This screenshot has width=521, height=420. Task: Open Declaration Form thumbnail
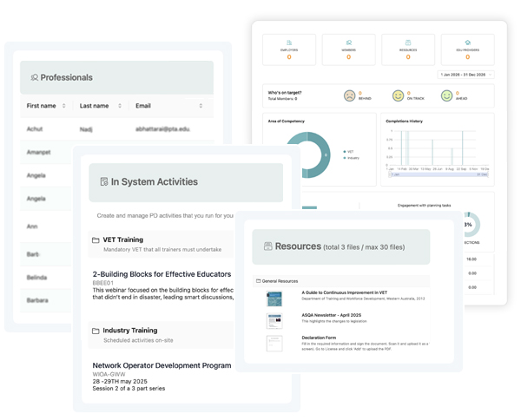pos(274,344)
